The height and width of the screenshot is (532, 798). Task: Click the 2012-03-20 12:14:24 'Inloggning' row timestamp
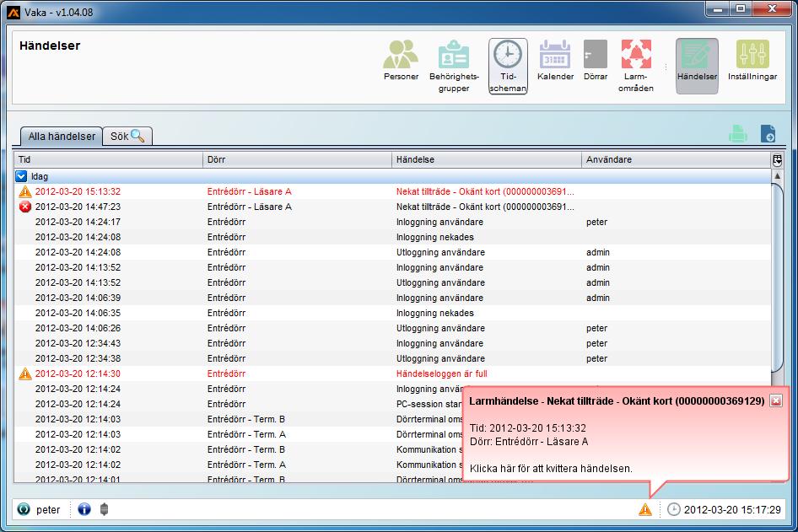point(78,389)
